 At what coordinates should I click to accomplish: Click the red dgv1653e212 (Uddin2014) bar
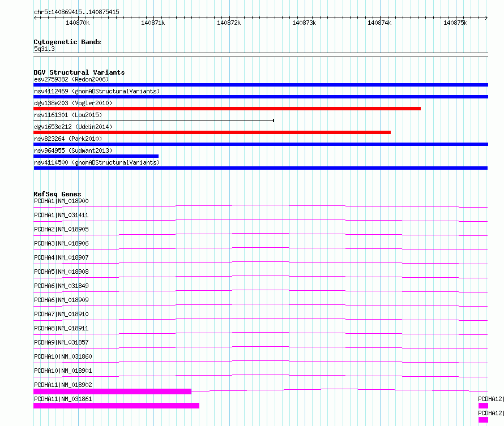(x=212, y=132)
